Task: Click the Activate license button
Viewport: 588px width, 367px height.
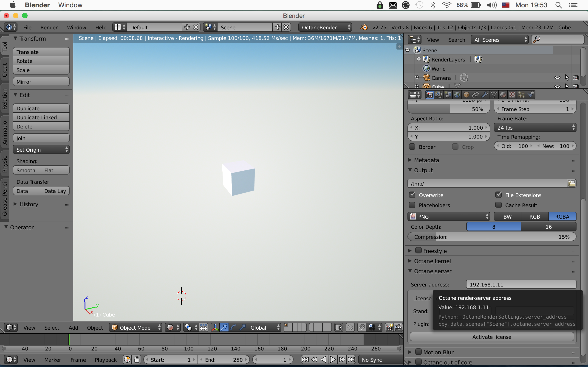Action: pyautogui.click(x=492, y=337)
